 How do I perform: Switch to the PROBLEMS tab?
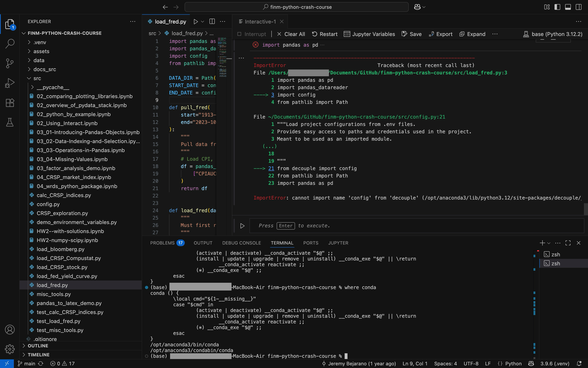(167, 243)
